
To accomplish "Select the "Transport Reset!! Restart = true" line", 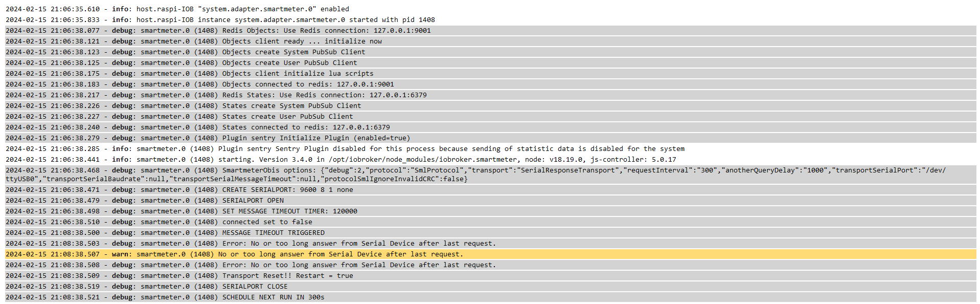I will point(287,276).
